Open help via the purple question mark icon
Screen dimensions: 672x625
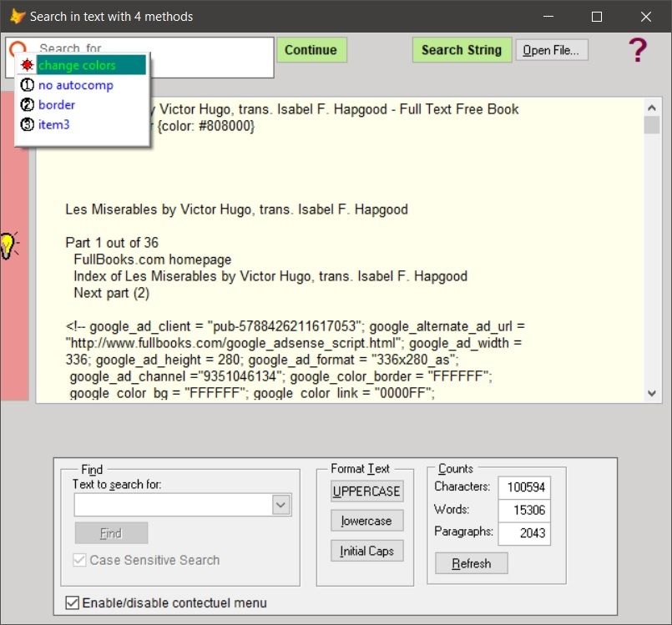pyautogui.click(x=637, y=48)
